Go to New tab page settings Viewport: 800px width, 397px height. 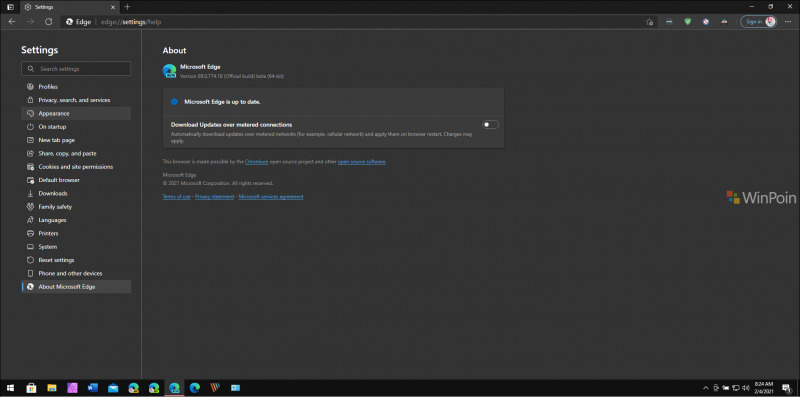(x=76, y=140)
